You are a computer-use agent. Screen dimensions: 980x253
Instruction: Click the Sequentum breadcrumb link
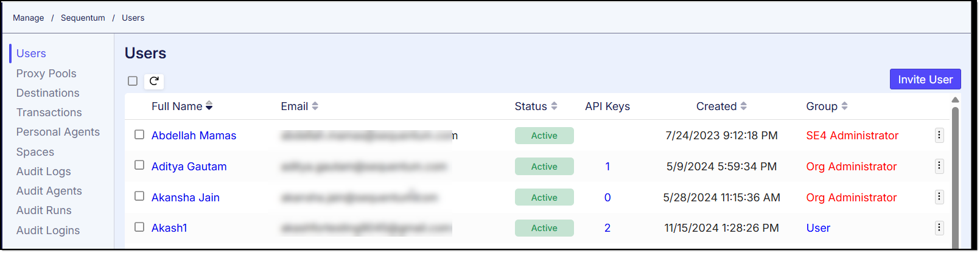tap(83, 18)
